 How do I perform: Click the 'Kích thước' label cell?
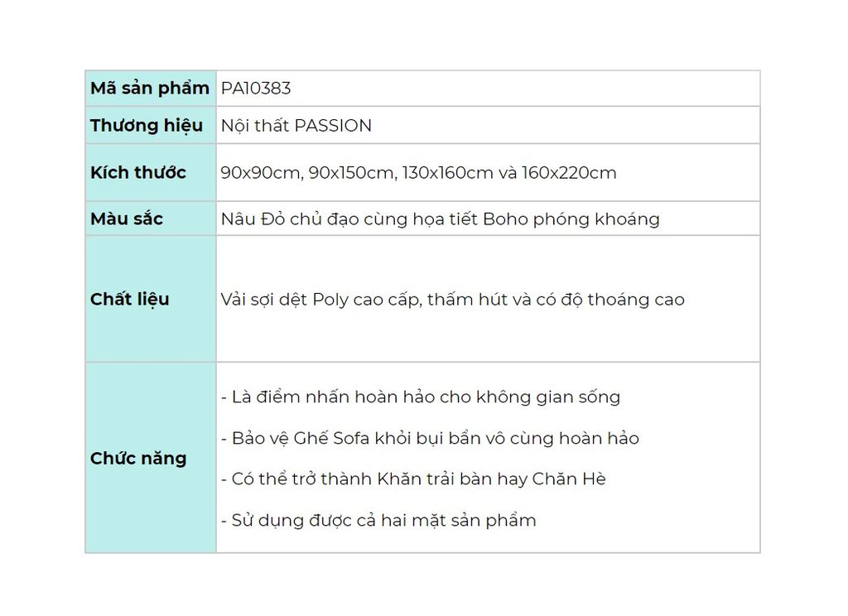tap(151, 172)
